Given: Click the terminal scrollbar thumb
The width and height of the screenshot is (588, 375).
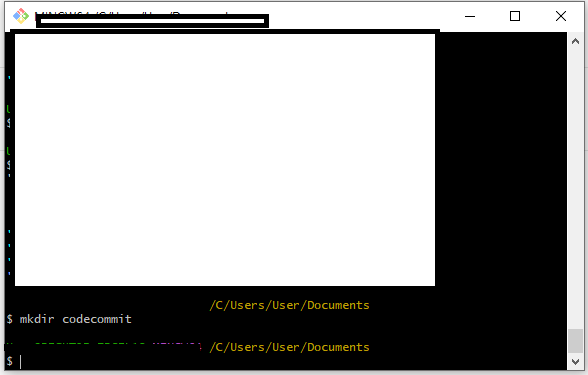Looking at the screenshot, I should coord(575,341).
